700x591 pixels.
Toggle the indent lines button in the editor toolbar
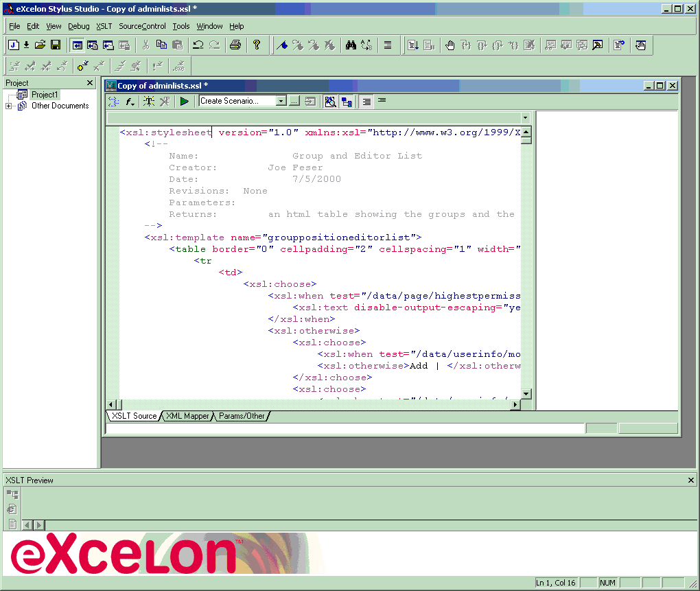point(367,102)
